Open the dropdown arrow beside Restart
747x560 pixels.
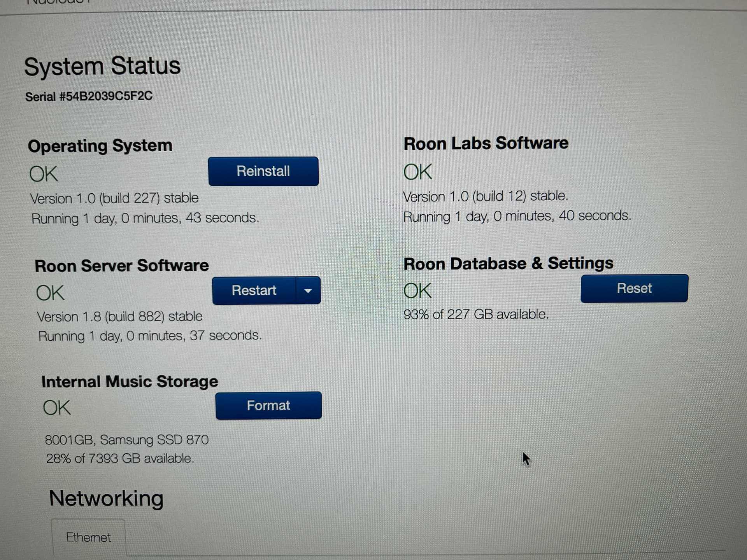pyautogui.click(x=308, y=290)
